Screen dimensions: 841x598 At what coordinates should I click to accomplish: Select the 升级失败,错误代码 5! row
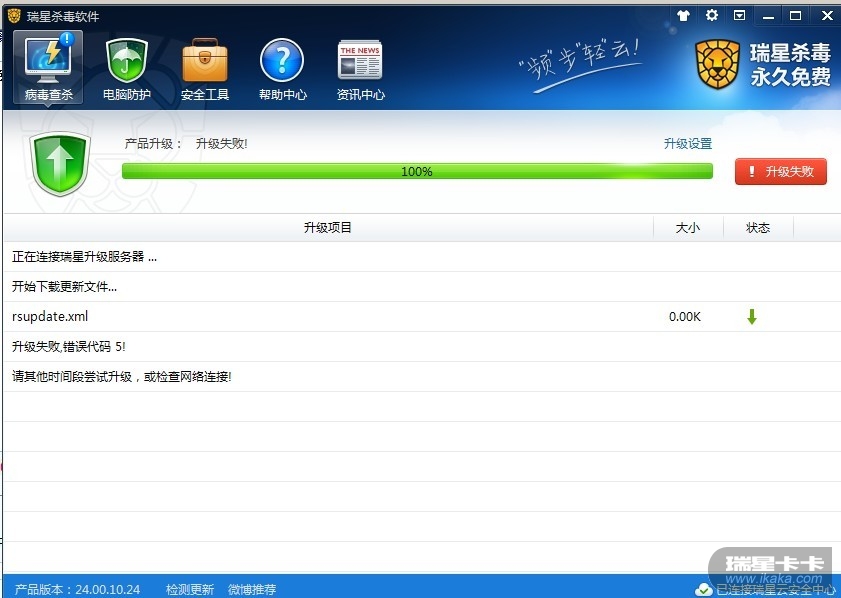pyautogui.click(x=422, y=347)
